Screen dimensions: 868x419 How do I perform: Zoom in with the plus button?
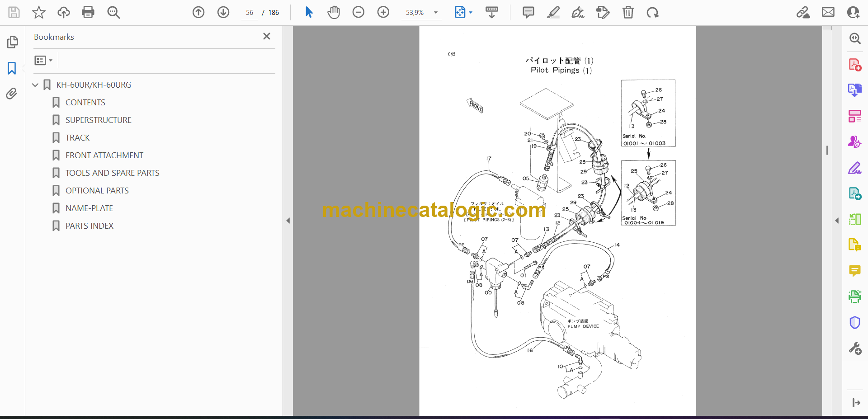[x=383, y=12]
